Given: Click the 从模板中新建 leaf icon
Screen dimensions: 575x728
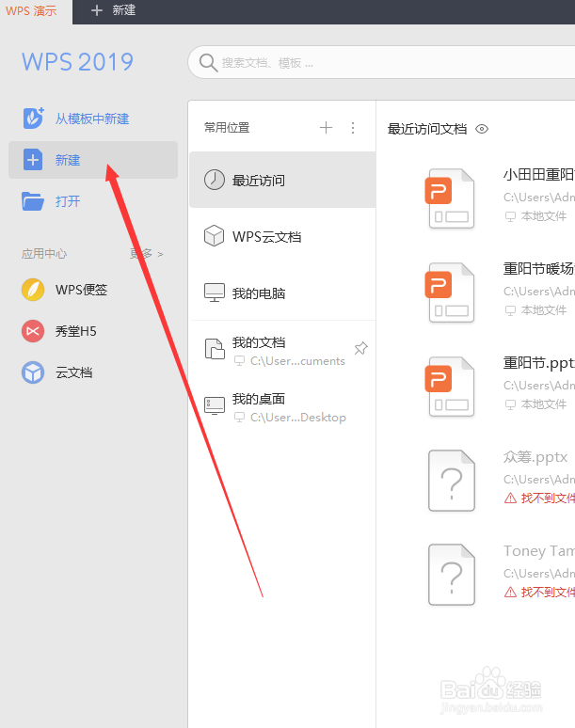Looking at the screenshot, I should (34, 119).
